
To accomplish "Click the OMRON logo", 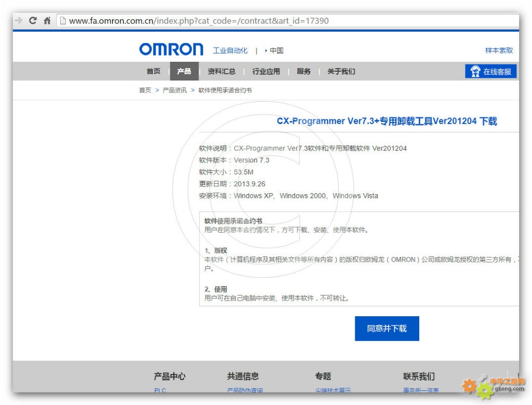I will 171,49.
